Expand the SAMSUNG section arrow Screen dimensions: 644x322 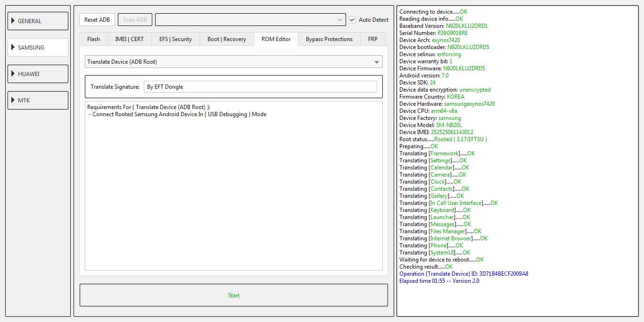pyautogui.click(x=13, y=47)
